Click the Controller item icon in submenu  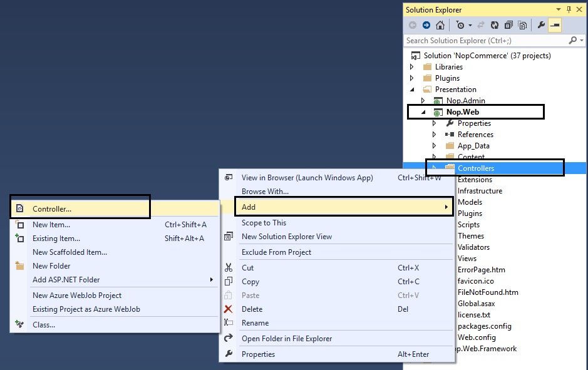pos(20,208)
